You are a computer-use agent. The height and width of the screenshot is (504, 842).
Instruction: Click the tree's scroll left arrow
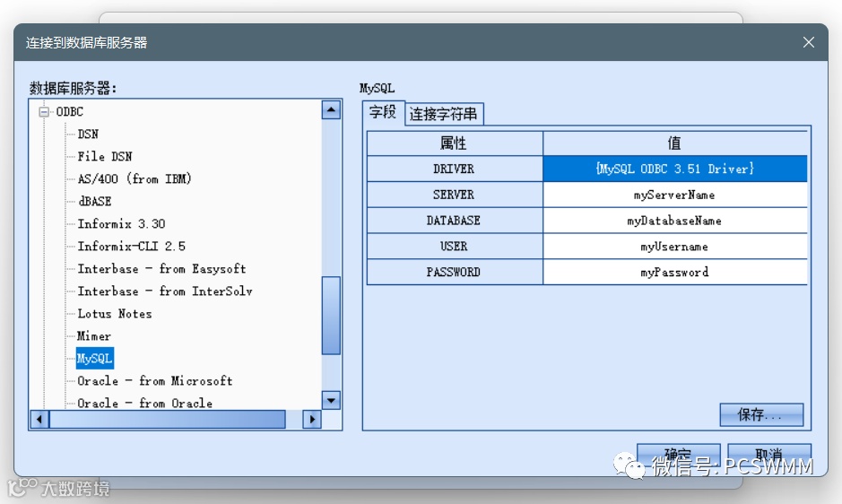(39, 419)
